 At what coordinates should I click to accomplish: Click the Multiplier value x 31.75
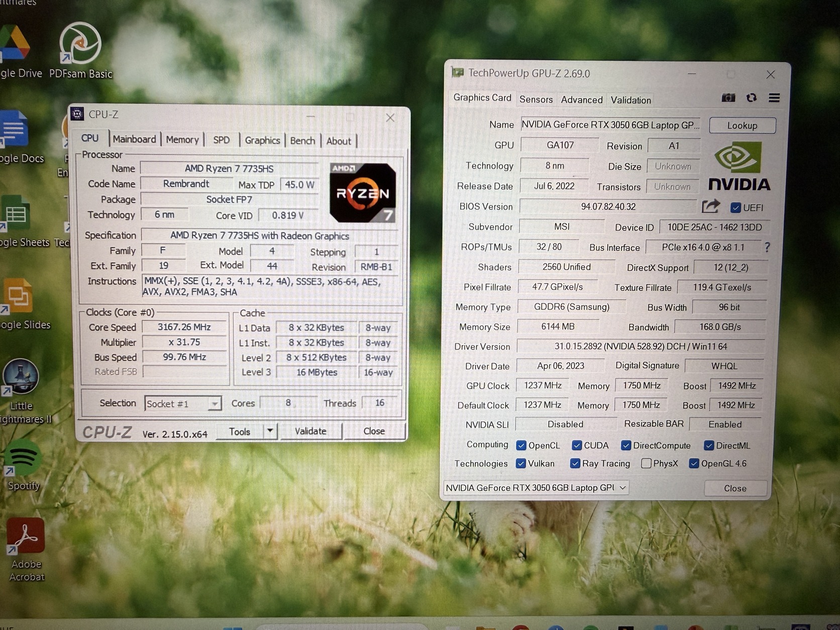(x=184, y=342)
